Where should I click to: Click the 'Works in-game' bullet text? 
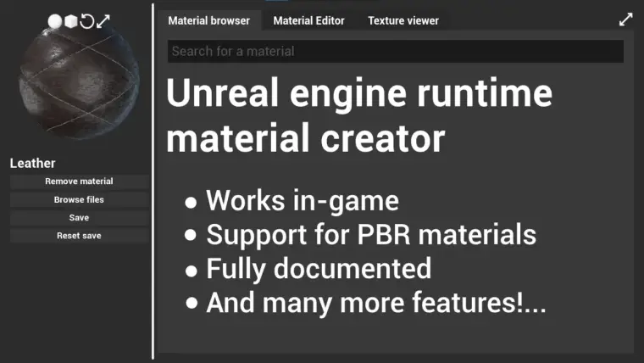[302, 201]
